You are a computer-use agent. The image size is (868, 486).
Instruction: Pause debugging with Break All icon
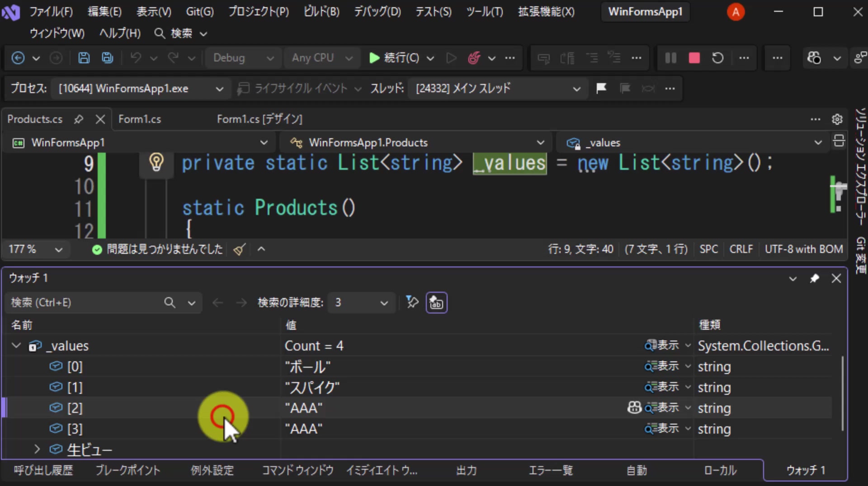(x=671, y=58)
